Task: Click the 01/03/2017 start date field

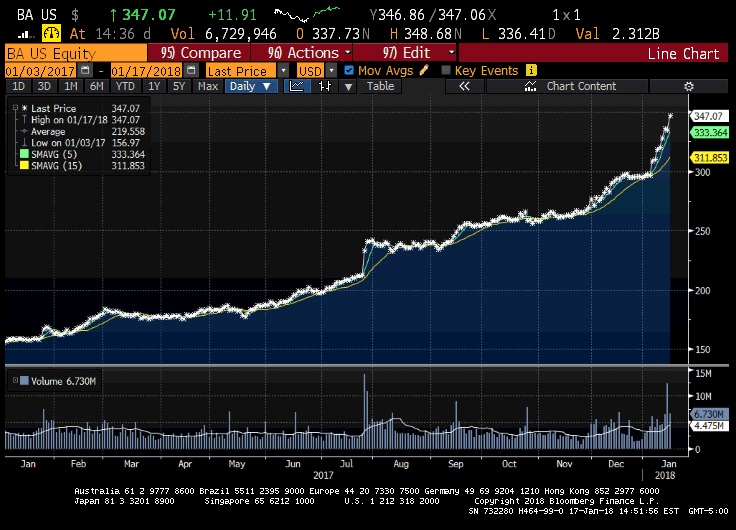Action: coord(40,71)
